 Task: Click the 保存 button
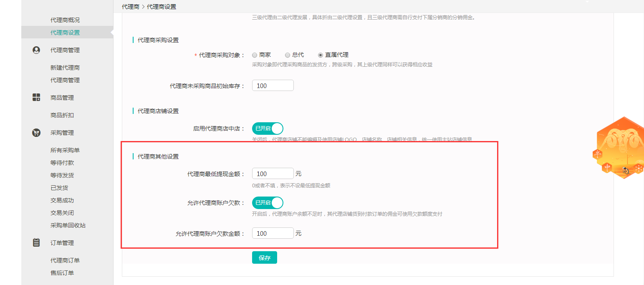pos(264,258)
